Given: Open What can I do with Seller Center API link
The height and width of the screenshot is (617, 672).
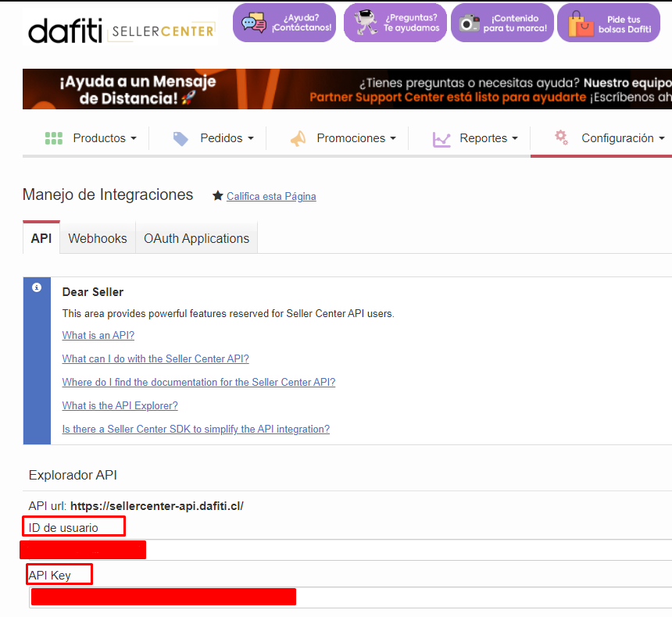Looking at the screenshot, I should point(155,359).
